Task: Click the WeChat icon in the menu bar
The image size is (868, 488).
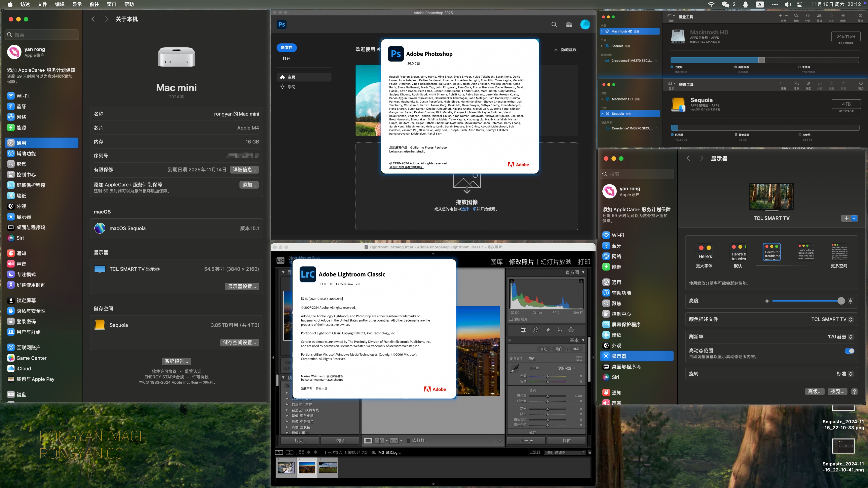Action: point(725,4)
